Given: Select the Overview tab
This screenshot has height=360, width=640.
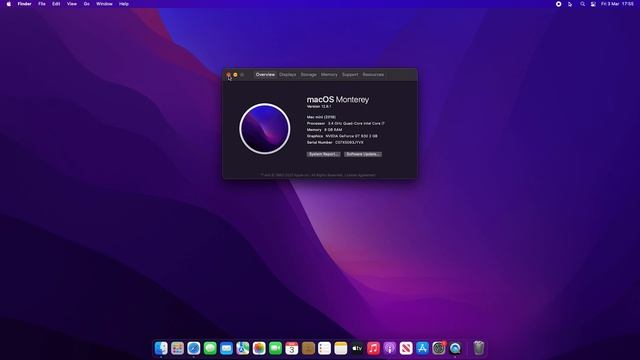Looking at the screenshot, I should (x=265, y=75).
